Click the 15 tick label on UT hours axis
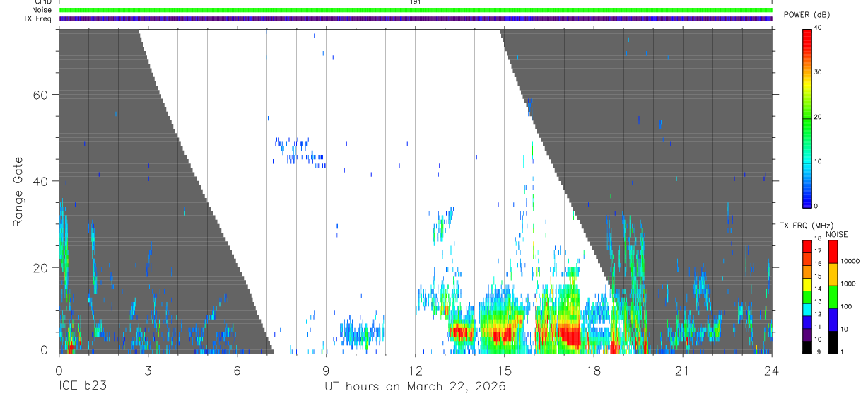868x401 pixels. (504, 370)
